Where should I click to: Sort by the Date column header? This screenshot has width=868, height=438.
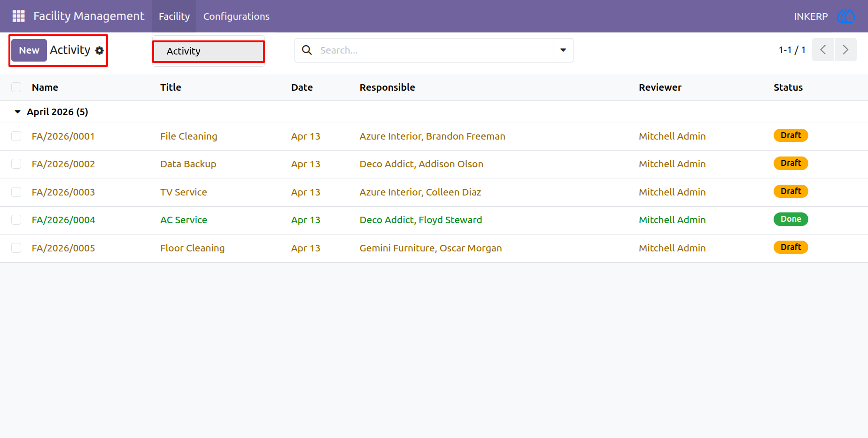pyautogui.click(x=302, y=87)
